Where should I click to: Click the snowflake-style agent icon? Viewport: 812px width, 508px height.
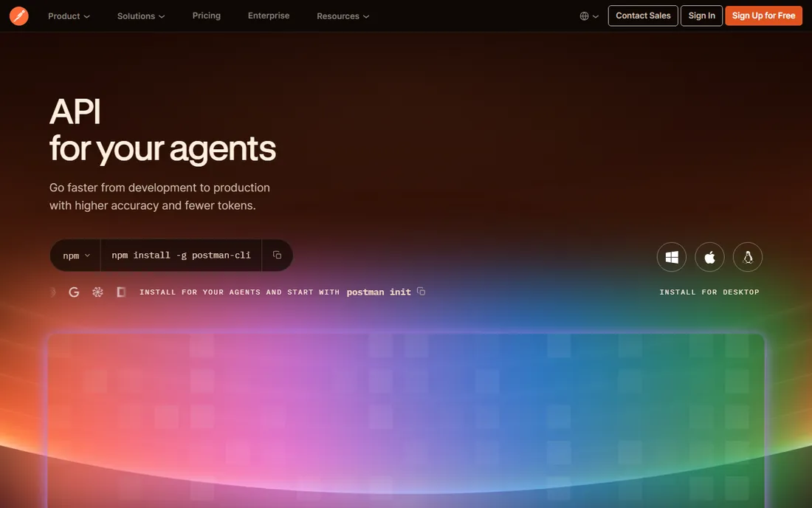click(97, 292)
